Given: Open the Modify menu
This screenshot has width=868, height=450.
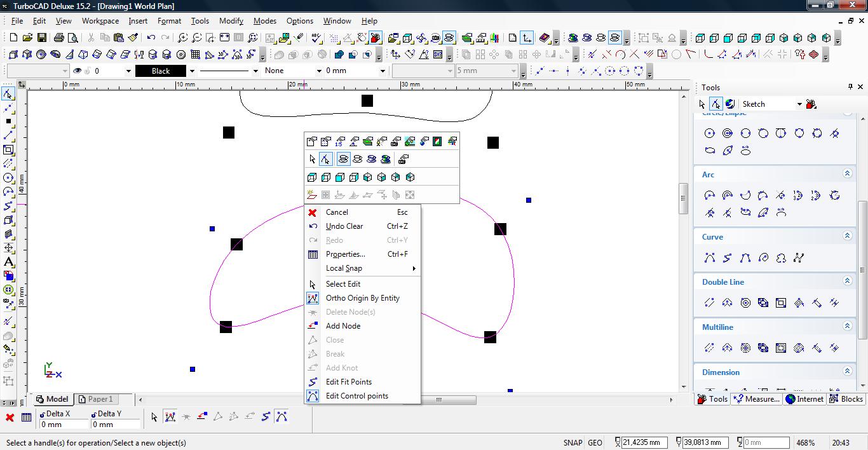Looking at the screenshot, I should pyautogui.click(x=231, y=20).
